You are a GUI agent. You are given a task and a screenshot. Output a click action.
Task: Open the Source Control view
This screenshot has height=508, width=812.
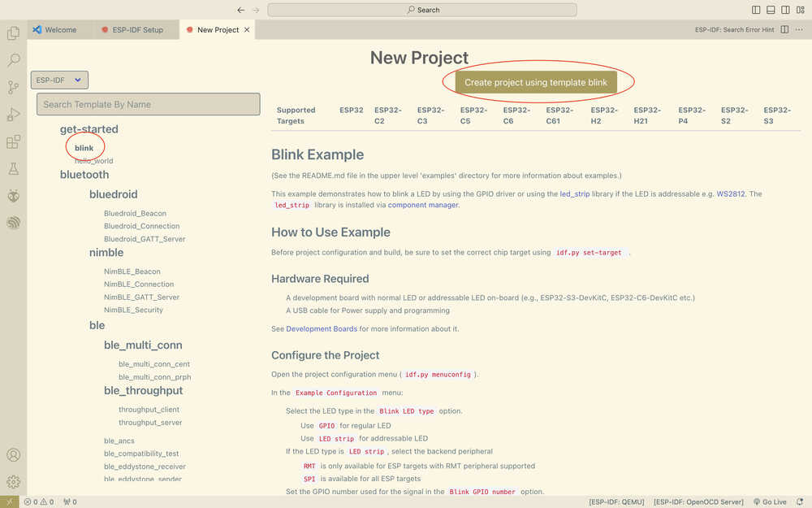coord(13,85)
